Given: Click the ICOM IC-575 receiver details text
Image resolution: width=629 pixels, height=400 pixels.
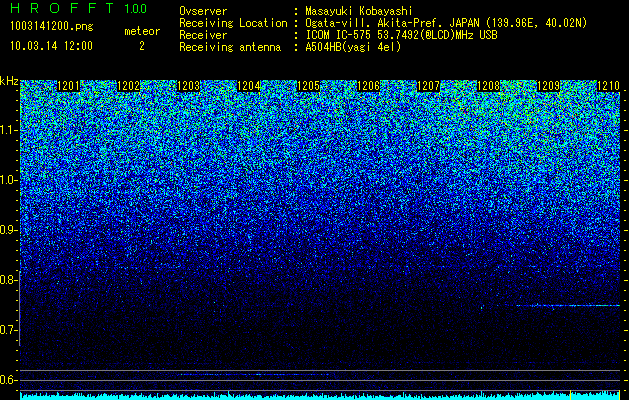Looking at the screenshot, I should (402, 35).
